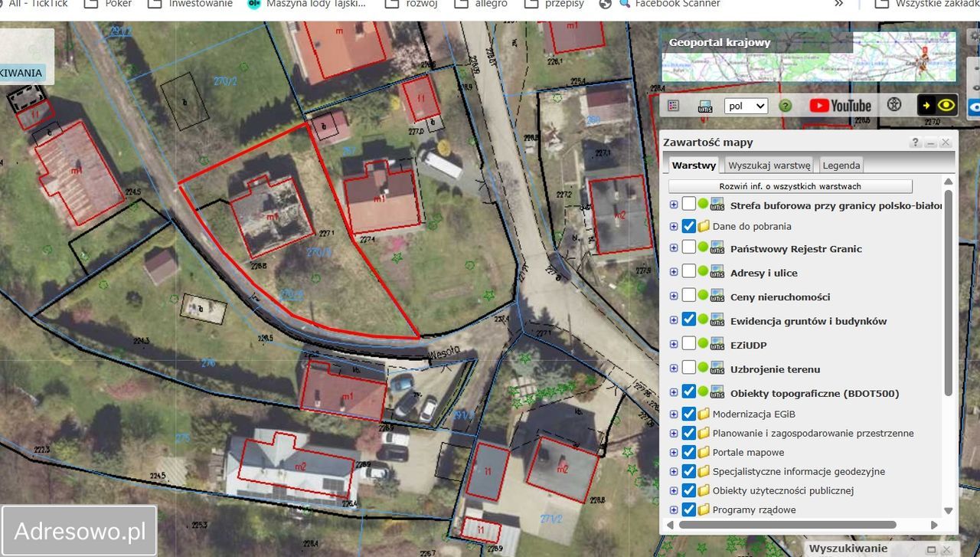Disable the Obiekty topograficzne (BDOT500) checkbox
Image resolution: width=980 pixels, height=557 pixels.
click(x=689, y=392)
